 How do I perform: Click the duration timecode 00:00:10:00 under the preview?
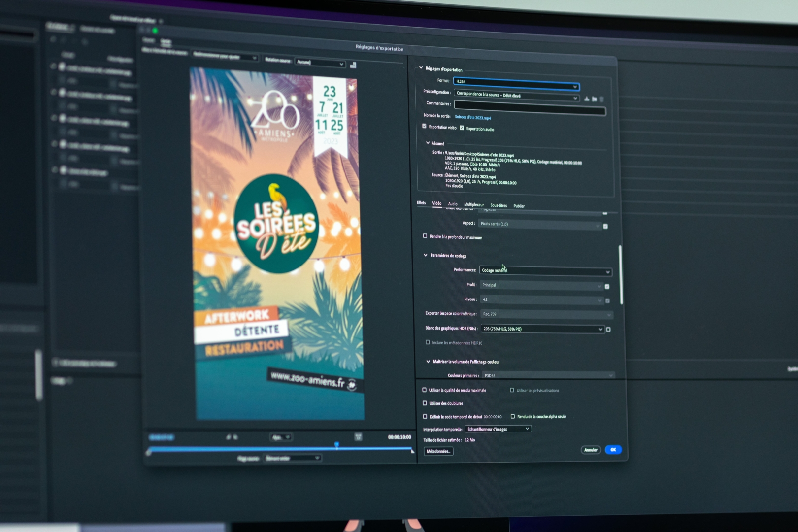pyautogui.click(x=399, y=437)
